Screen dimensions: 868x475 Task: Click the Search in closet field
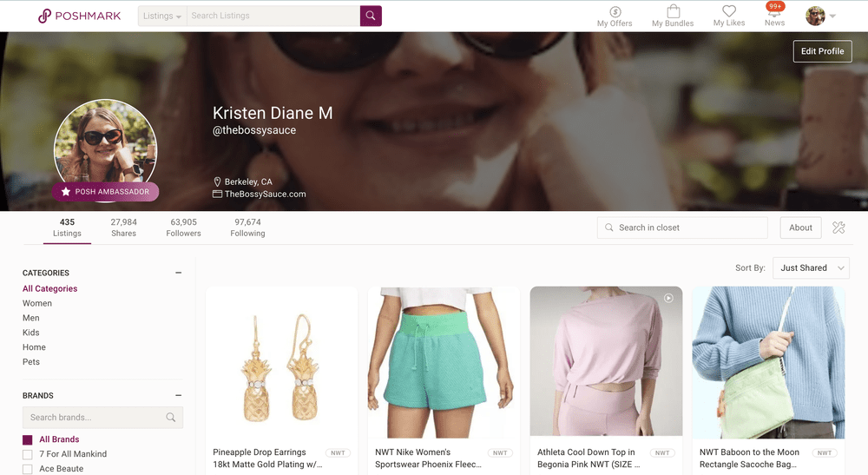pos(682,228)
